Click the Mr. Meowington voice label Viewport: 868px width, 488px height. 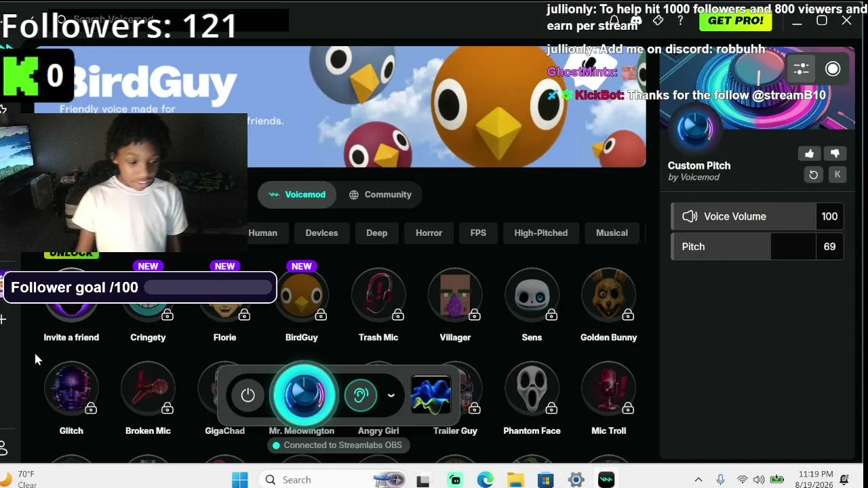302,430
